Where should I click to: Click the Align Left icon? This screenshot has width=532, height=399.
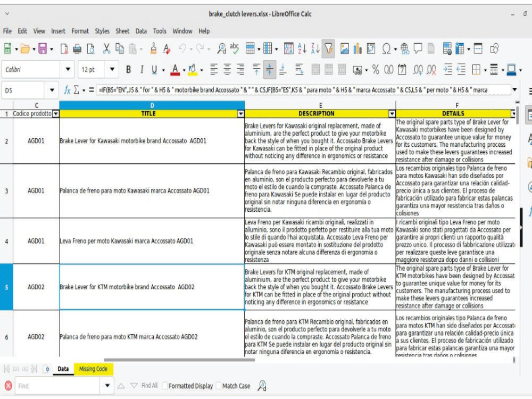click(214, 70)
